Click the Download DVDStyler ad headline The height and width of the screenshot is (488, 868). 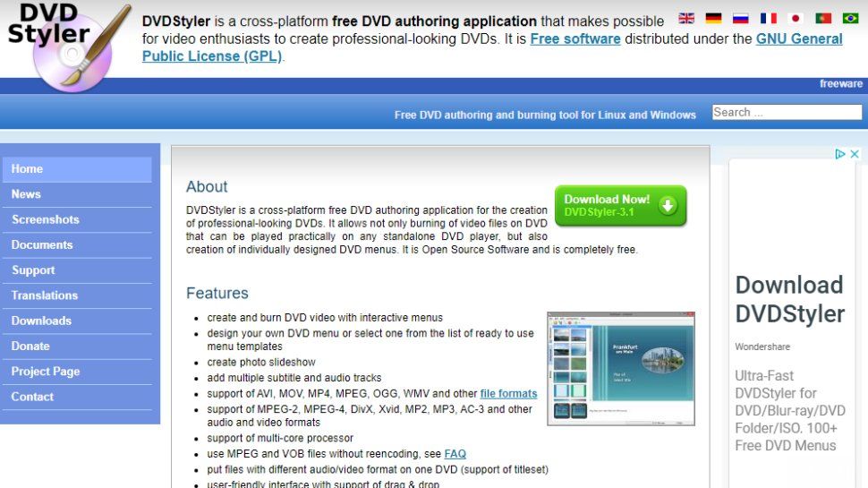coord(790,300)
